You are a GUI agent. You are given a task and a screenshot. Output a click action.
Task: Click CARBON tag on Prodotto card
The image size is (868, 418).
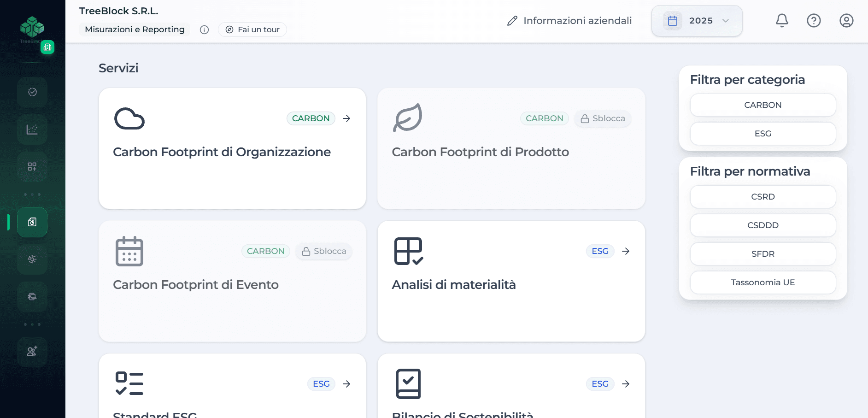click(545, 118)
